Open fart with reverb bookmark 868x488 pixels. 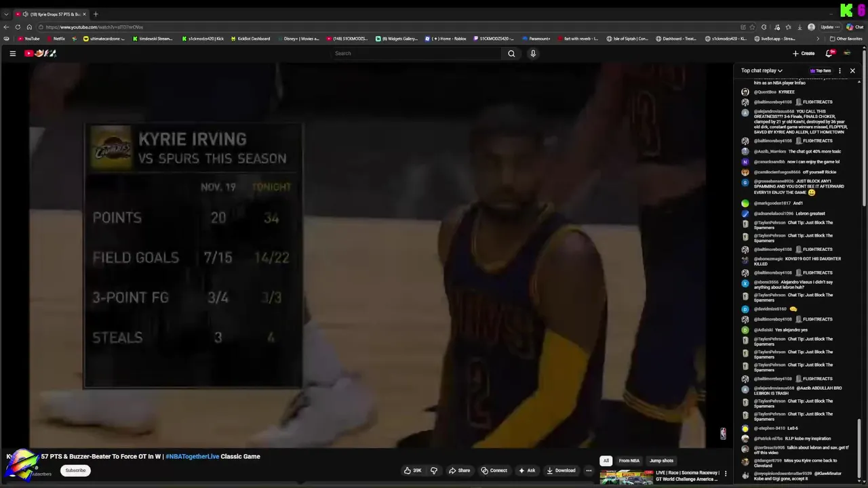tap(578, 39)
